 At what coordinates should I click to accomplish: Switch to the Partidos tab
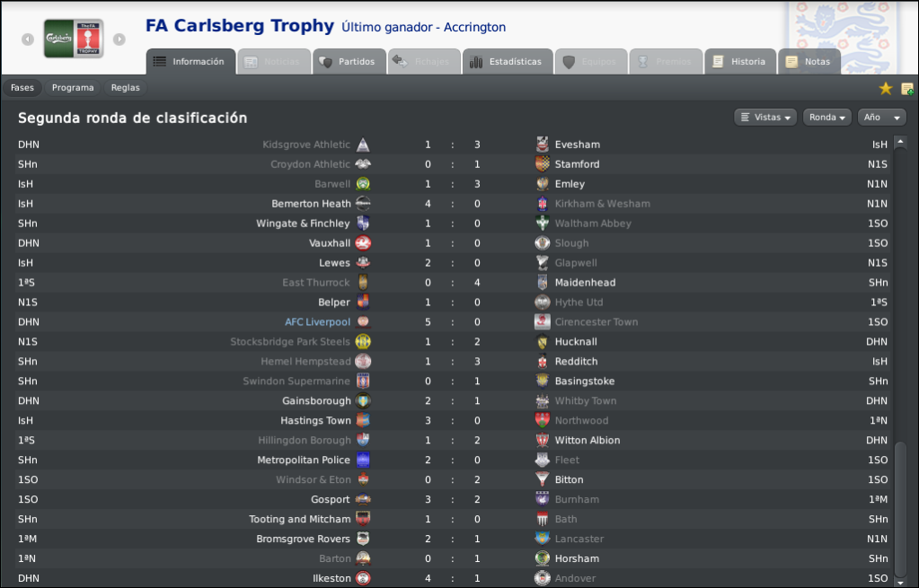pyautogui.click(x=349, y=62)
